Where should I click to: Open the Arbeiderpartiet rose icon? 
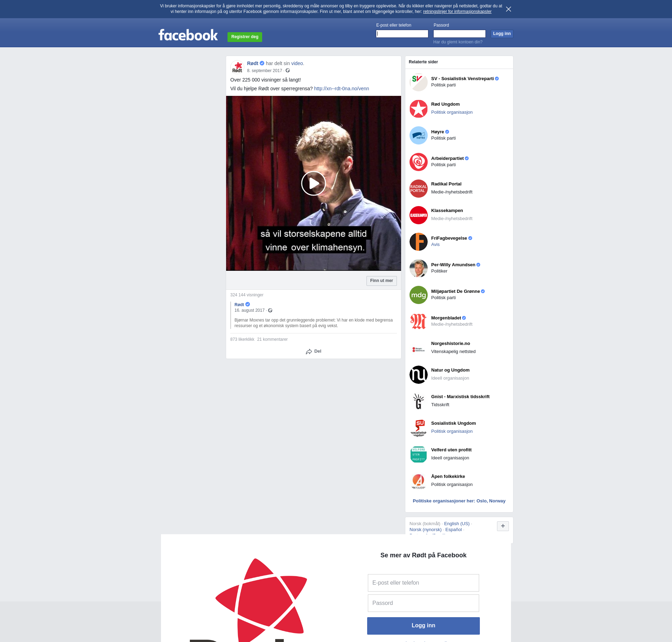pos(418,162)
